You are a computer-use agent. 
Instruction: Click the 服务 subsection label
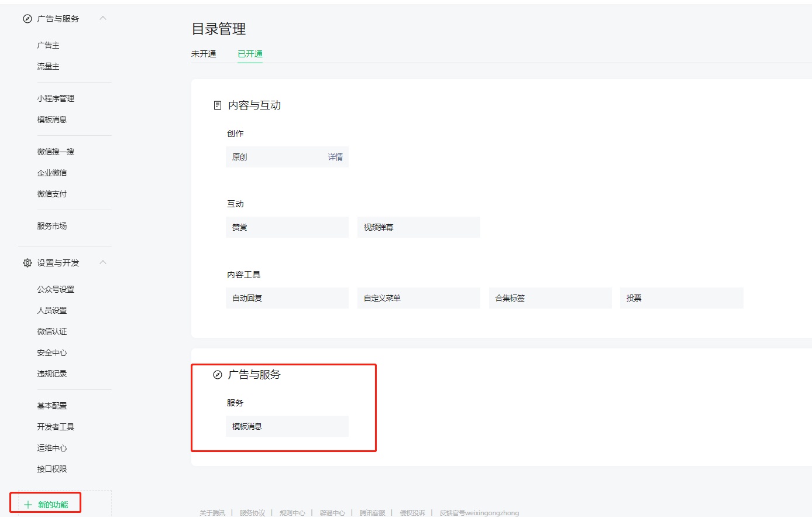coord(235,403)
